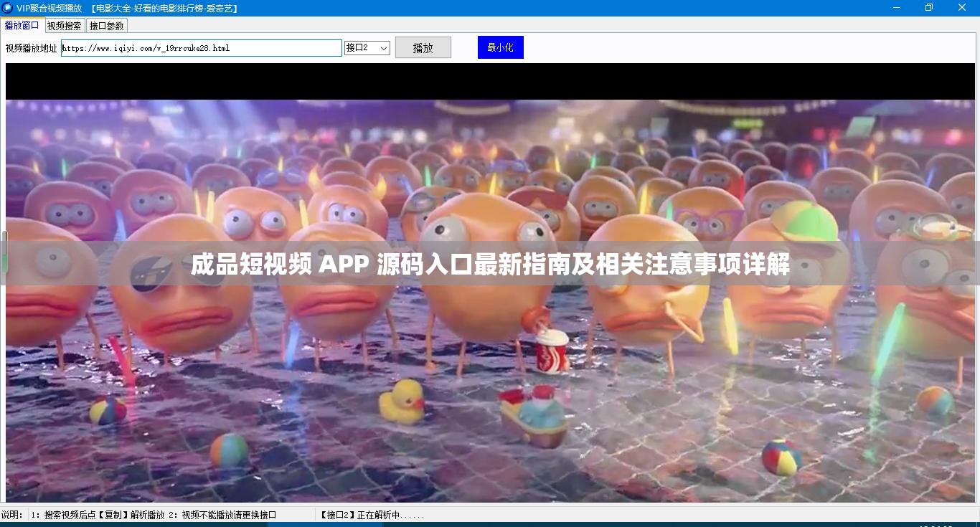Screen dimensions: 980x527
Task: Click the 成品短视频 APP overlay banner text
Action: pyautogui.click(x=490, y=265)
